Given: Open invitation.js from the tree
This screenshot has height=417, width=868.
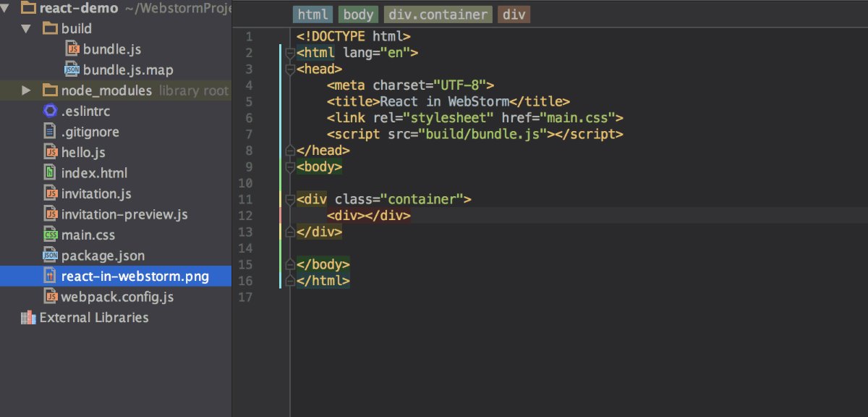Looking at the screenshot, I should click(x=96, y=193).
